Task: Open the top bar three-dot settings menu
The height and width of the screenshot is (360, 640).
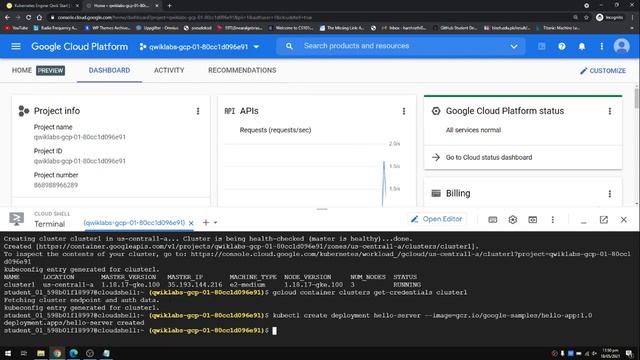Action: pyautogui.click(x=602, y=47)
